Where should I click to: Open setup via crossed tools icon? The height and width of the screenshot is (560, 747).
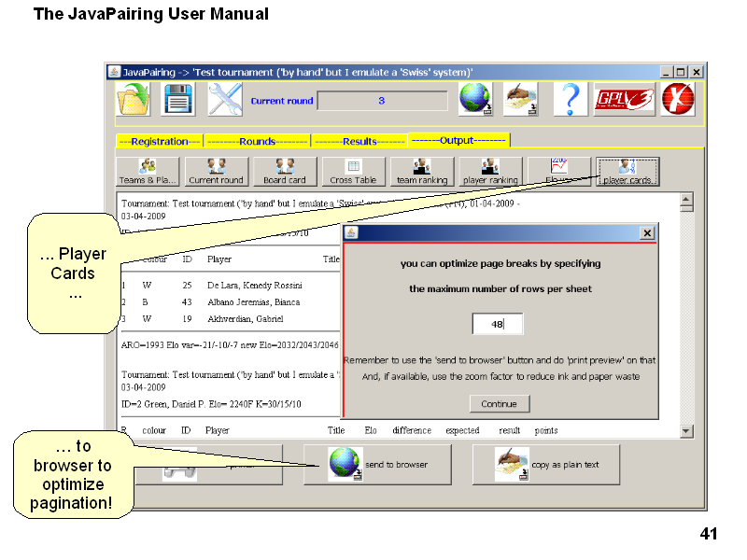225,99
